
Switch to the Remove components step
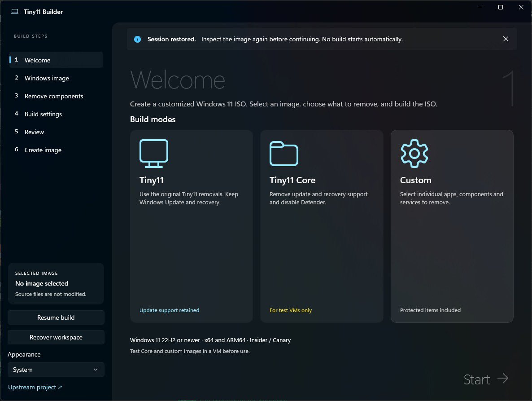coord(56,96)
